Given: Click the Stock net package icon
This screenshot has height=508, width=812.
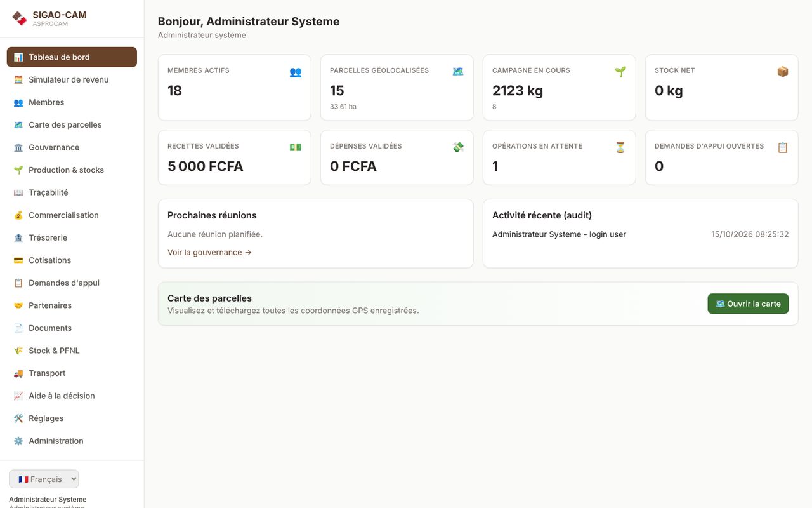Looking at the screenshot, I should point(783,72).
